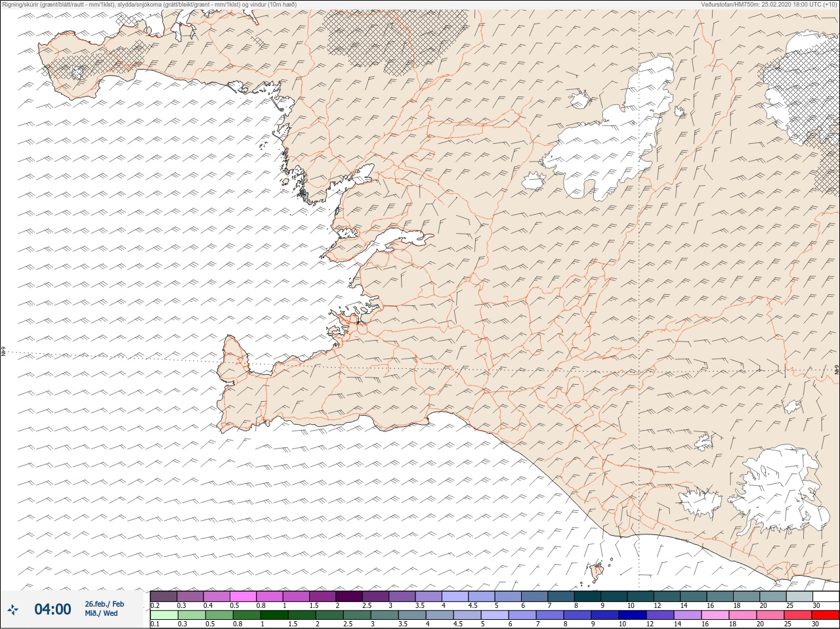Click the map title text starting 'Rigning/skúrir'
The width and height of the screenshot is (840, 629).
[x=149, y=5]
